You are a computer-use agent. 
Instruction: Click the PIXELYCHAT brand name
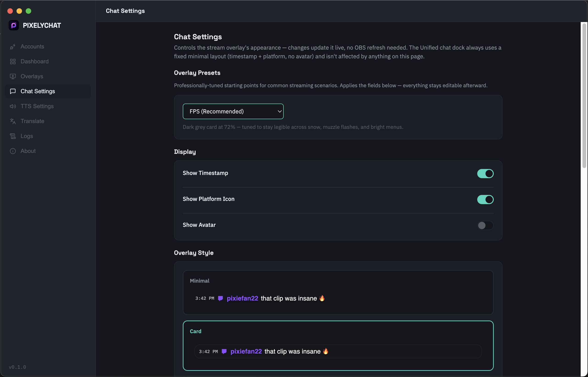pyautogui.click(x=42, y=25)
